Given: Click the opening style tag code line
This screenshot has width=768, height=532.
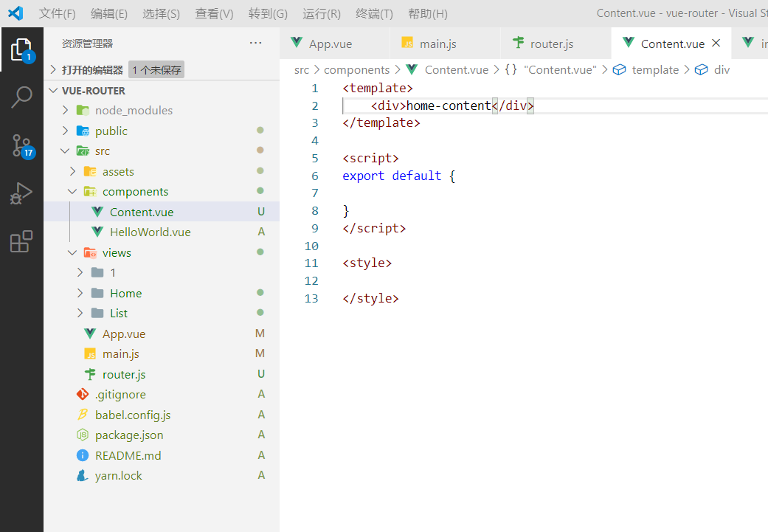Looking at the screenshot, I should point(367,263).
